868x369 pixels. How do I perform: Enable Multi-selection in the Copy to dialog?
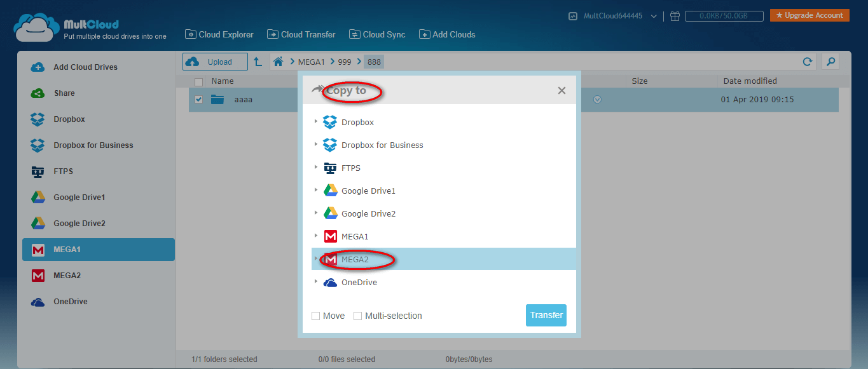357,316
